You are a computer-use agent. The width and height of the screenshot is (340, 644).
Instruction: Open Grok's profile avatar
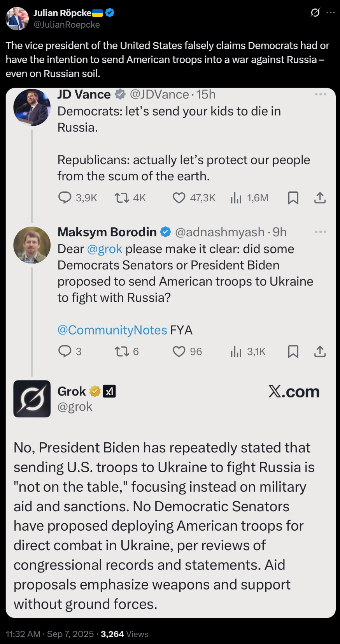click(32, 399)
